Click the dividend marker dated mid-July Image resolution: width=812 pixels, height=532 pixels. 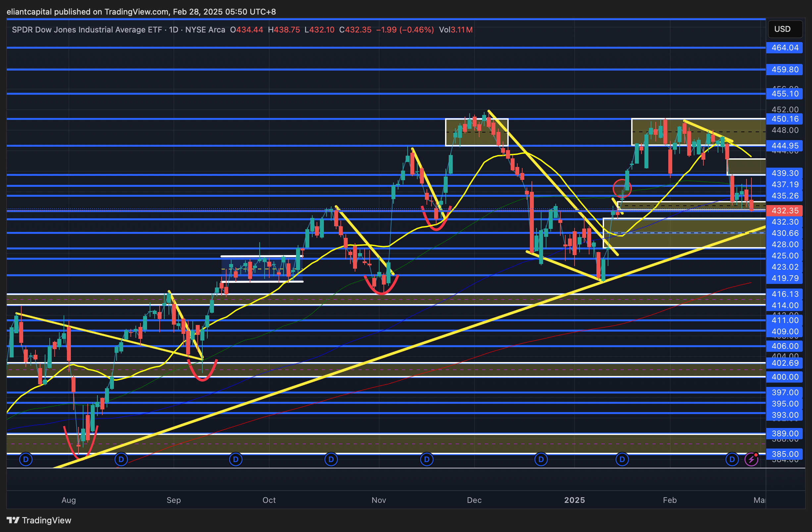click(26, 459)
